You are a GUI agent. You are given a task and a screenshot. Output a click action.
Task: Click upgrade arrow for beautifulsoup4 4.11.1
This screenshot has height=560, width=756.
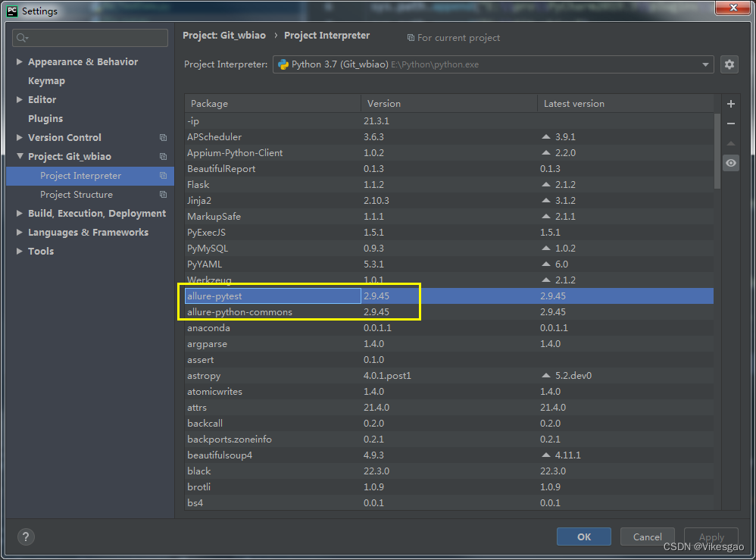tap(545, 455)
